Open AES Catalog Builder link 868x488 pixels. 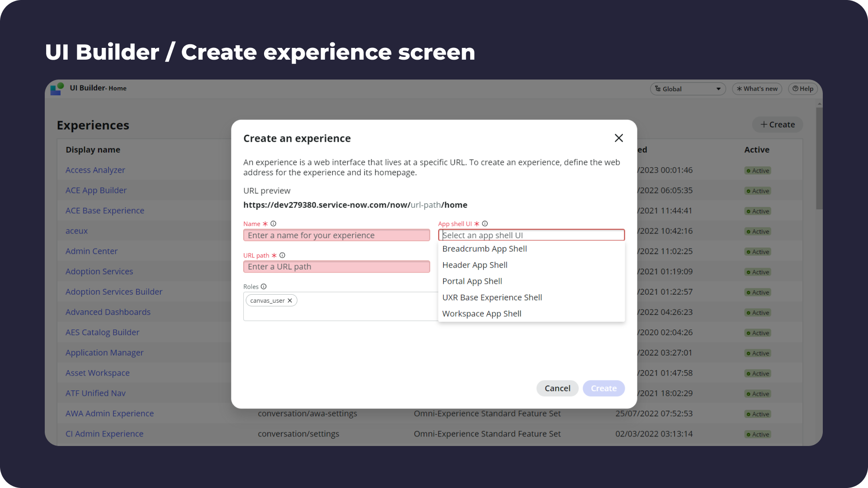coord(102,333)
